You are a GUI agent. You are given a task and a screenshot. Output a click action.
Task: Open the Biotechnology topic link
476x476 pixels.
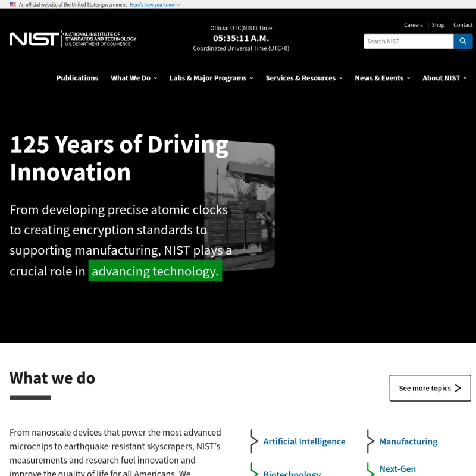point(292,472)
